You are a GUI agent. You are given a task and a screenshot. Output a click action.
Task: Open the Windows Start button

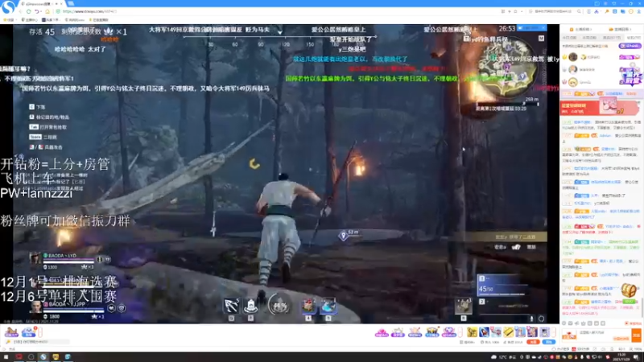point(6,357)
